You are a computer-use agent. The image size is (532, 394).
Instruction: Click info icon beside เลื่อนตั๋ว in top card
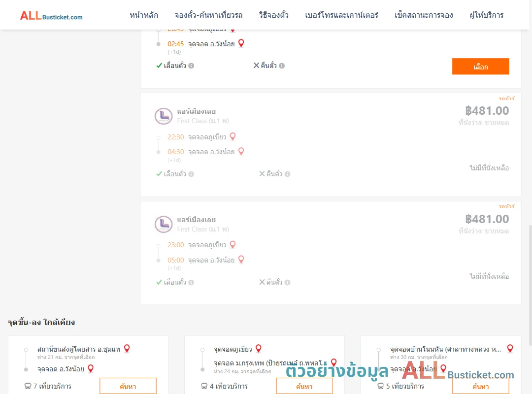click(191, 66)
